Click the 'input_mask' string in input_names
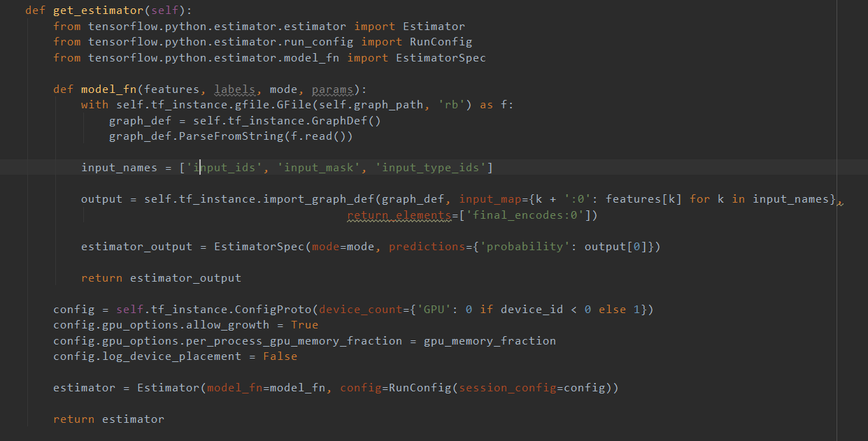The image size is (868, 441). pos(320,167)
